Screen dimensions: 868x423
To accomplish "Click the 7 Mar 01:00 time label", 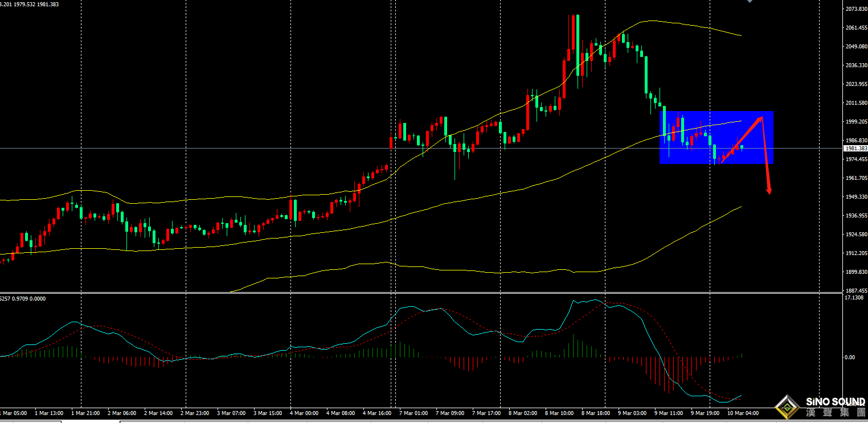I will (x=413, y=413).
